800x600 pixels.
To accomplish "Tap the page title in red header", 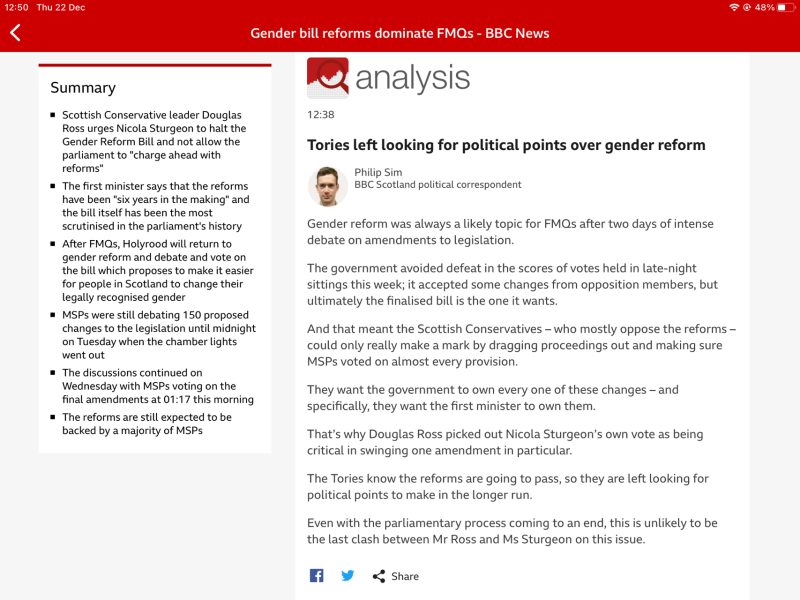I will (x=400, y=33).
